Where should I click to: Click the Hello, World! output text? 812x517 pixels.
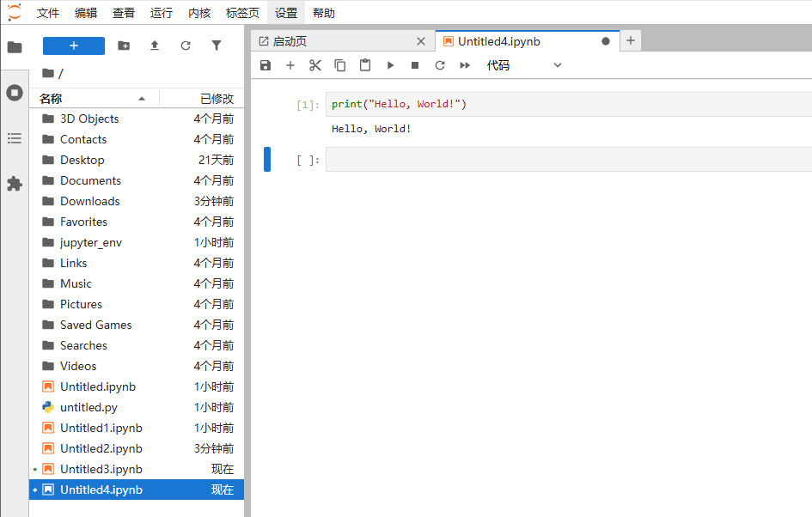pos(371,129)
